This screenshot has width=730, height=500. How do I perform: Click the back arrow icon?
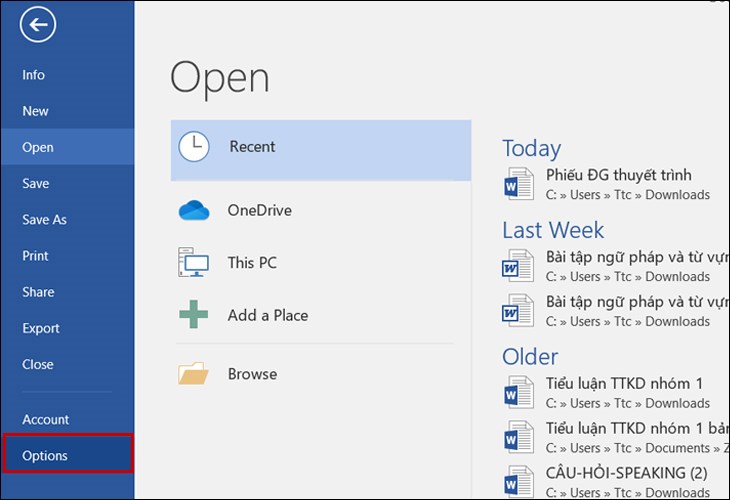(x=38, y=24)
